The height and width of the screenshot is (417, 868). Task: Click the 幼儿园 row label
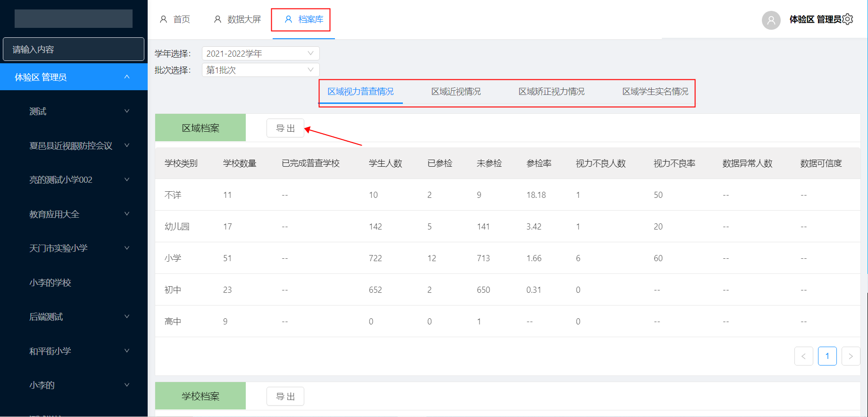tap(177, 227)
